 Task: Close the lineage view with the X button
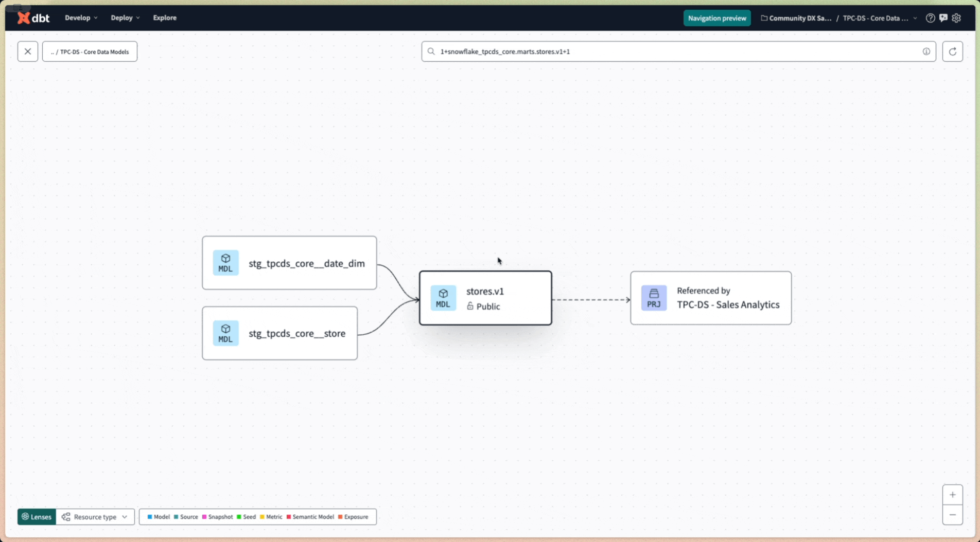pos(28,51)
